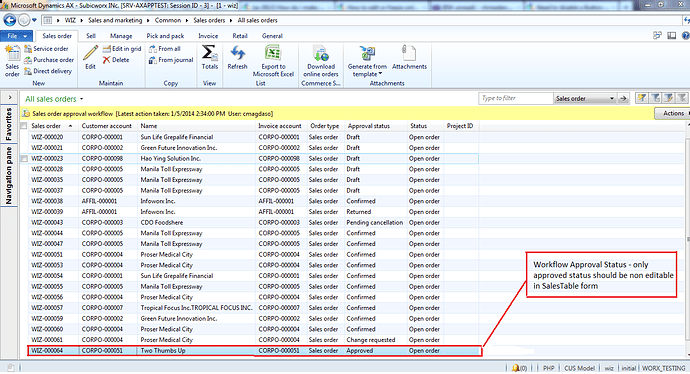The height and width of the screenshot is (374, 690).
Task: Delete the selected sales order
Action: 116,60
